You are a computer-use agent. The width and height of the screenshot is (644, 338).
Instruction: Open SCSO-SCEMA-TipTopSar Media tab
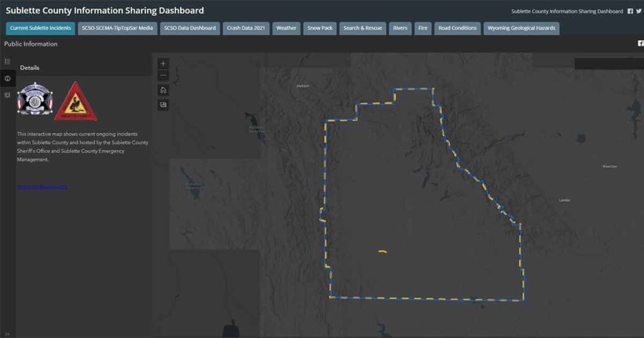[x=118, y=28]
